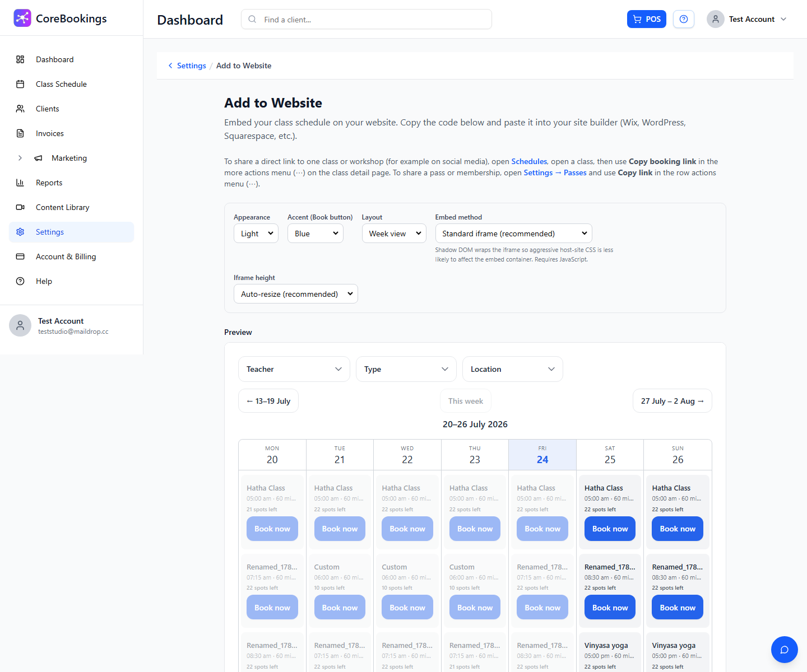Viewport: 807px width, 672px height.
Task: Open Content Library menu item
Action: [72, 207]
